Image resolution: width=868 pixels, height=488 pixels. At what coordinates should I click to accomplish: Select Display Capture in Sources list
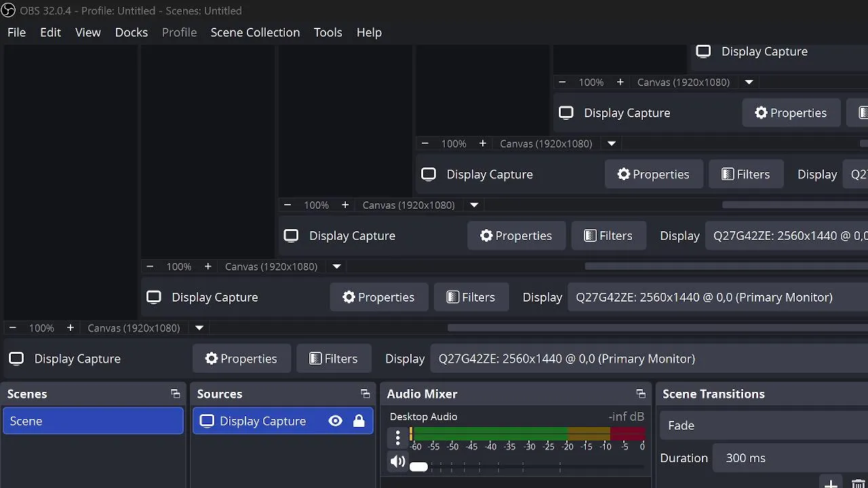pos(283,421)
